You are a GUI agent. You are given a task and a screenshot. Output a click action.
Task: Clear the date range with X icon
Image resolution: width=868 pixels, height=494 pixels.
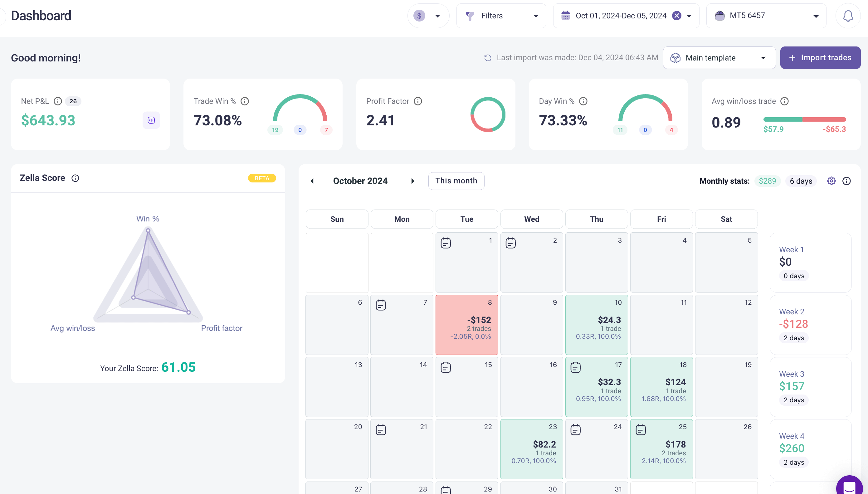tap(677, 16)
